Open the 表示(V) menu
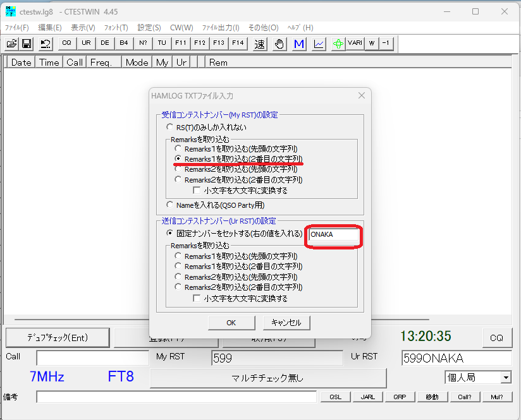 83,28
